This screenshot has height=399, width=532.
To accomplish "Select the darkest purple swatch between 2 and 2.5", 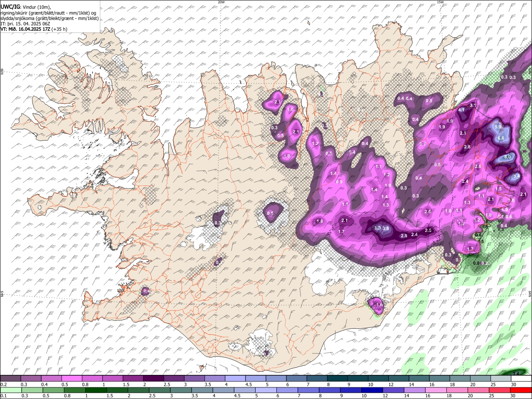I will click(153, 379).
